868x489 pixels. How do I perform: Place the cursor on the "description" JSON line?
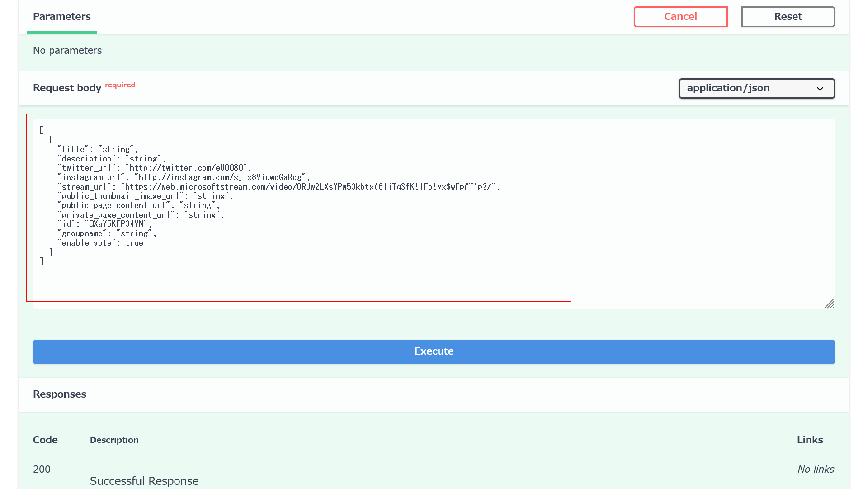(112, 159)
